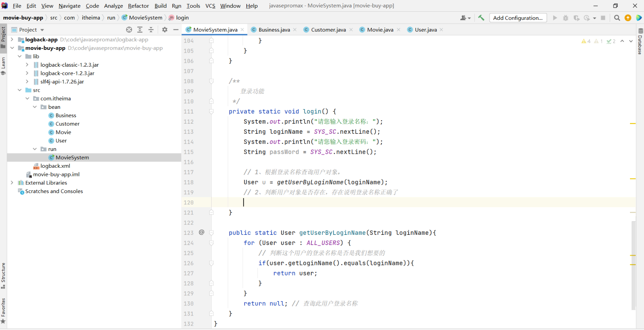This screenshot has height=330, width=644.
Task: Toggle the Favorites tool window stripe button
Action: (x=3, y=311)
